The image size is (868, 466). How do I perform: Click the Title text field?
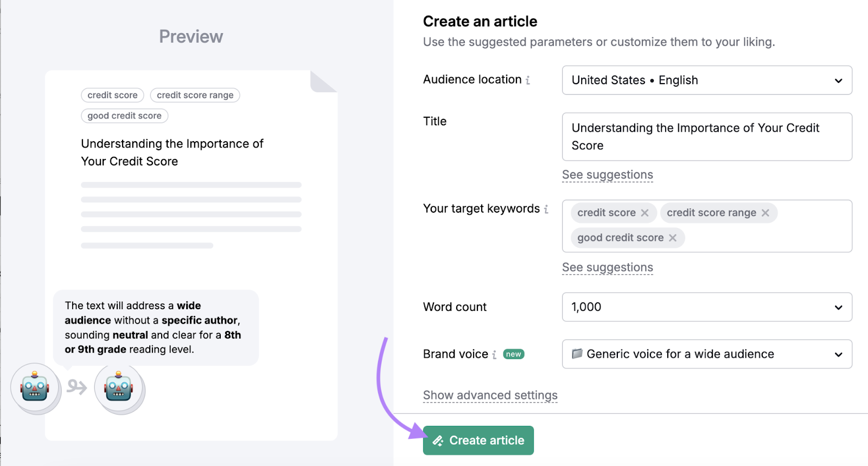tap(707, 137)
